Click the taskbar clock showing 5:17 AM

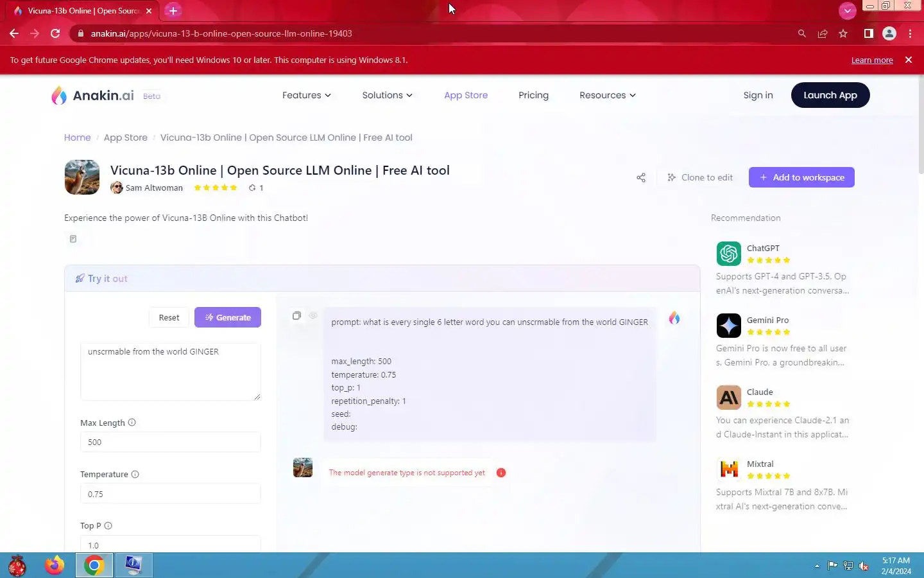tap(896, 566)
